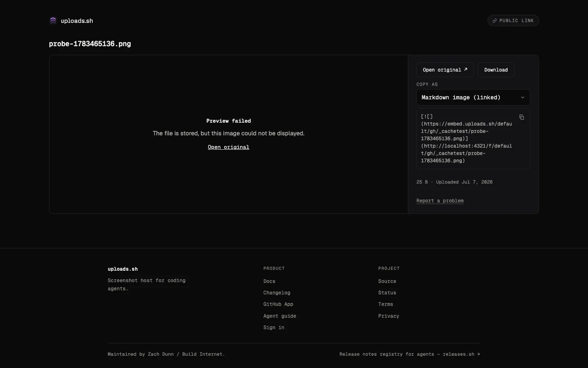Click the Open original button
The width and height of the screenshot is (588, 368).
[x=445, y=70]
